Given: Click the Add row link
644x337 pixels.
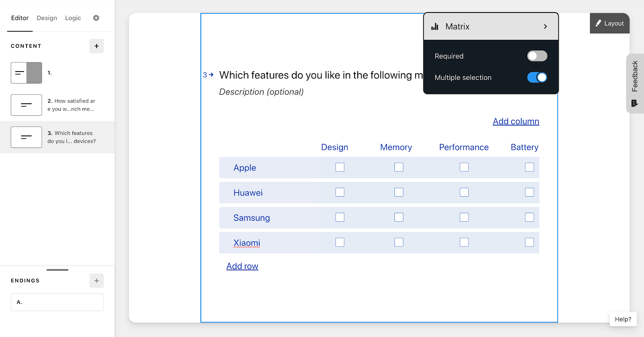Looking at the screenshot, I should click(x=242, y=266).
